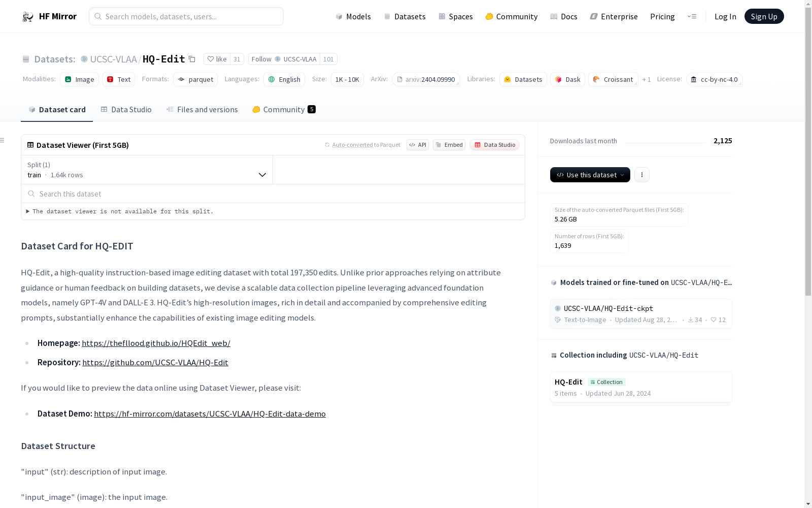The width and height of the screenshot is (812, 508).
Task: Open the Models navigation item
Action: [353, 16]
